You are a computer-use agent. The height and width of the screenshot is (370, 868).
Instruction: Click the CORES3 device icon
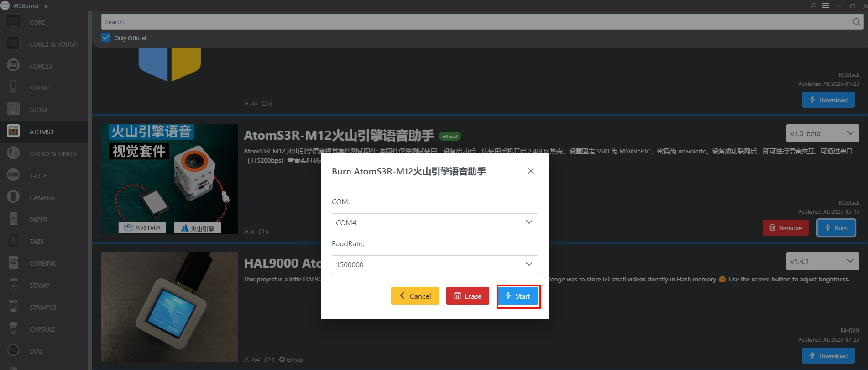coord(13,65)
